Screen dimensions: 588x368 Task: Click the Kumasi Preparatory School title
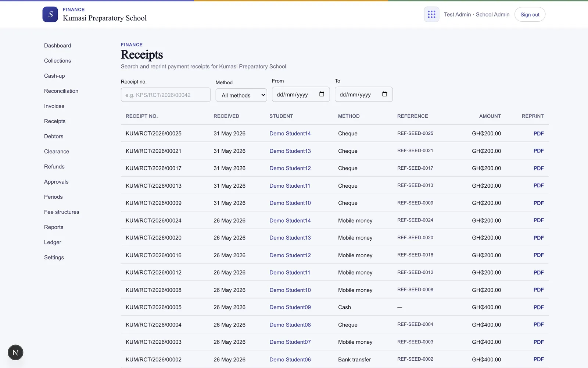pyautogui.click(x=105, y=18)
